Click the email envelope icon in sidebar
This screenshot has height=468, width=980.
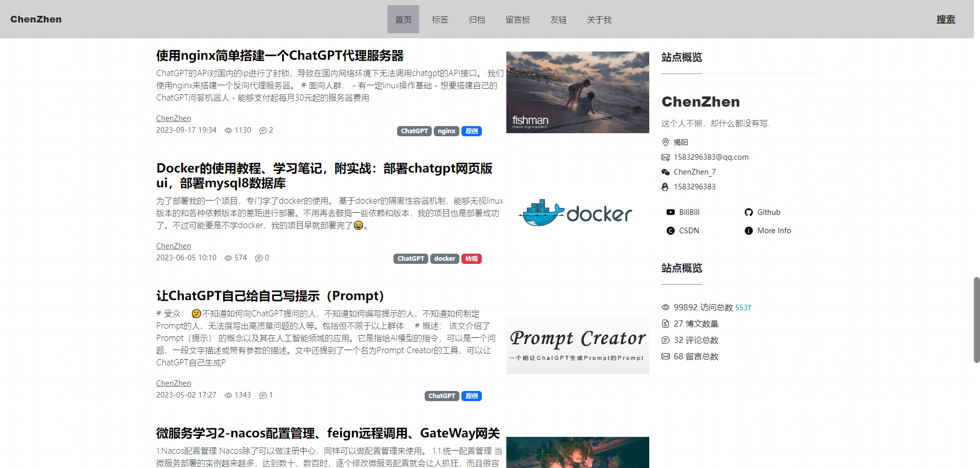pyautogui.click(x=665, y=157)
